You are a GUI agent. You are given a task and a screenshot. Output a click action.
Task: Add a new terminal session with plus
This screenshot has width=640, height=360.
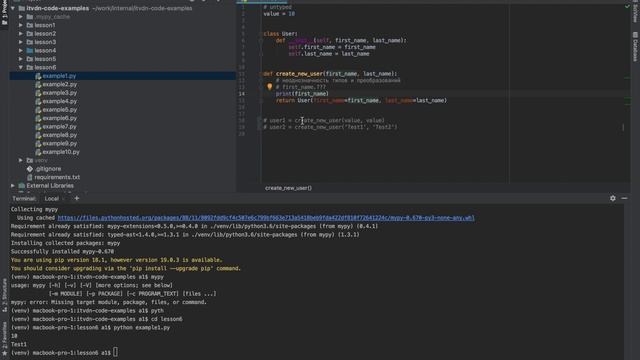pos(77,198)
